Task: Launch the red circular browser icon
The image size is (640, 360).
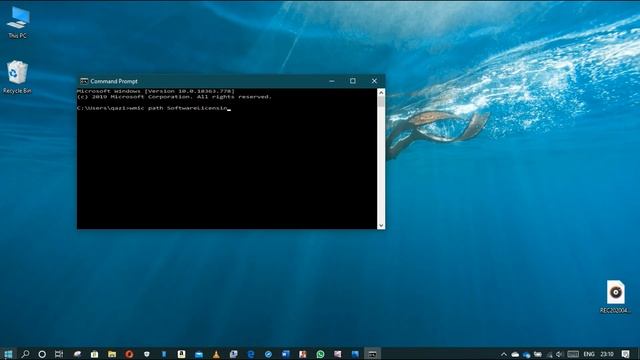Action: click(129, 354)
